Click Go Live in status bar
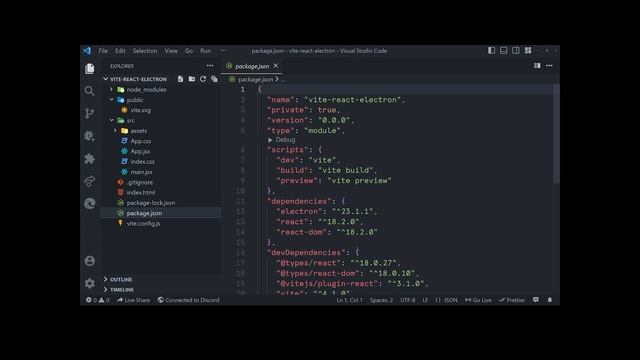This screenshot has height=360, width=640. coord(478,300)
